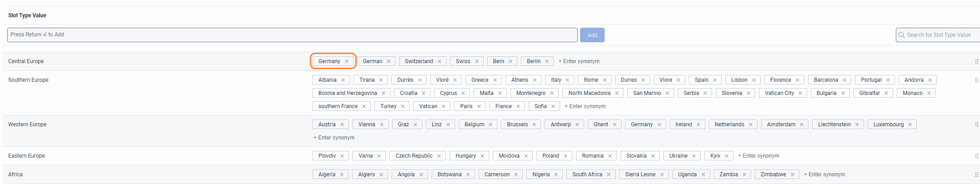This screenshot has width=980, height=184.
Task: Click the Search for Slot Type Value field
Action: pyautogui.click(x=940, y=35)
